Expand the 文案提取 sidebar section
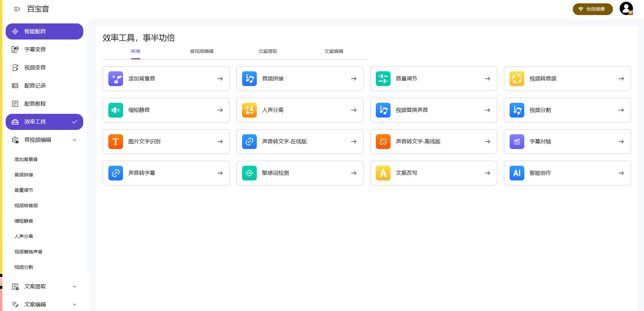644x311 pixels. coord(75,287)
